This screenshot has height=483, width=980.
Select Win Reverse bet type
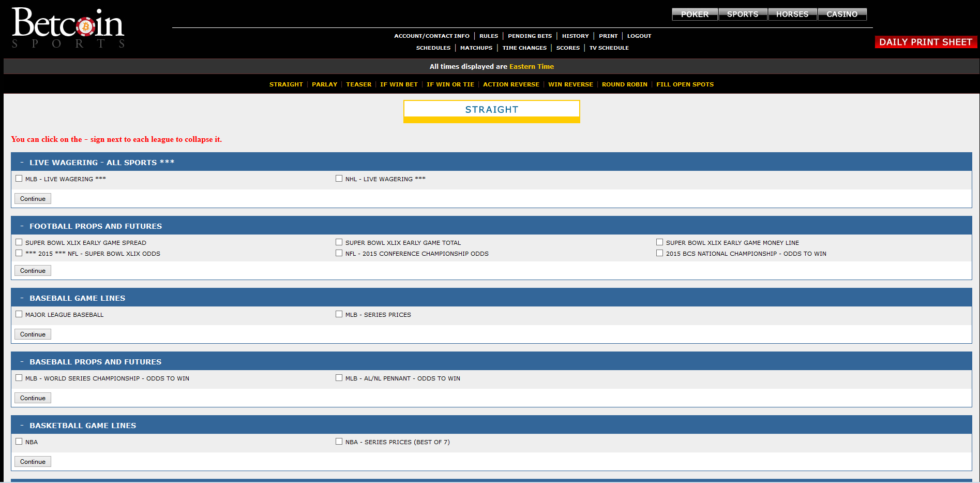570,84
